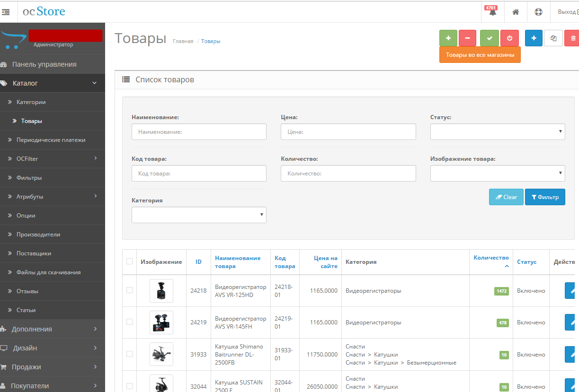Screen dimensions: 579x392
Task: Click Продажи cart icon in sidebar
Action: point(3,367)
